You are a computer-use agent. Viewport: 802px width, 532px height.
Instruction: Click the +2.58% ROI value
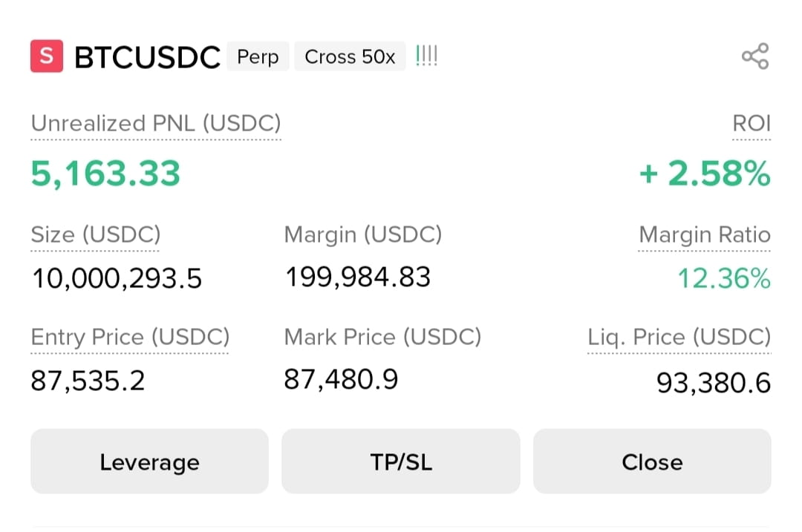click(x=705, y=174)
